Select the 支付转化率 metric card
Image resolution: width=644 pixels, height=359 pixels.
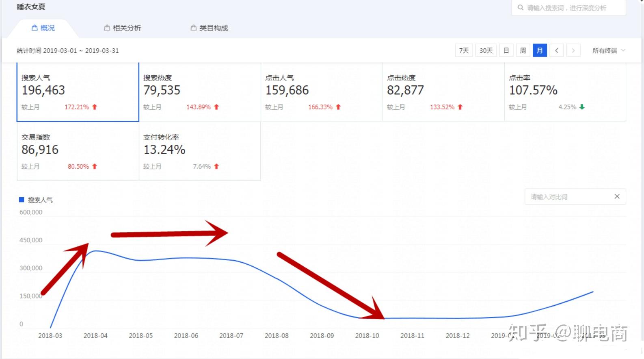(200, 151)
